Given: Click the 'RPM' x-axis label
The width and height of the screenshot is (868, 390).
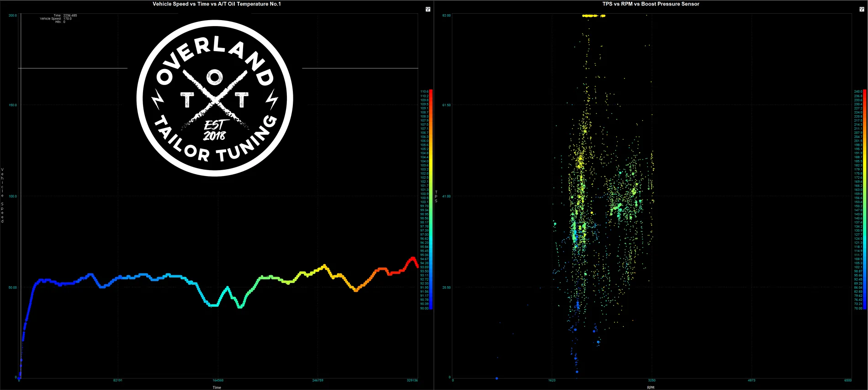Looking at the screenshot, I should point(651,387).
